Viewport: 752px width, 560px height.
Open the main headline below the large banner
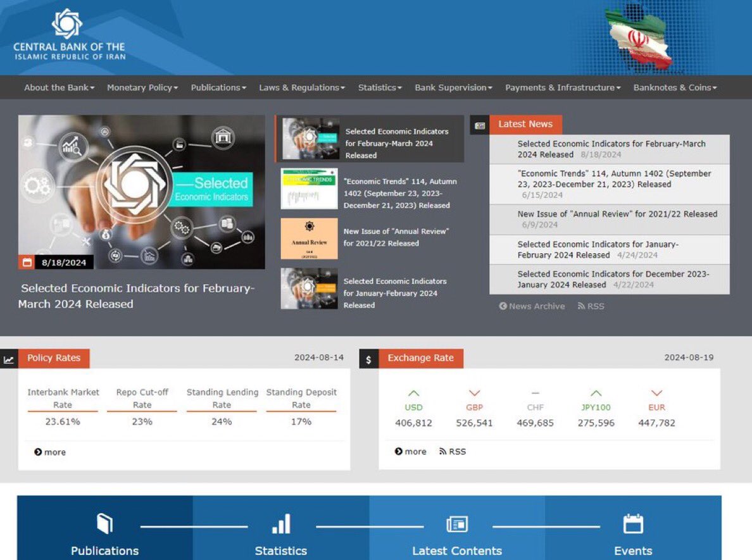pyautogui.click(x=136, y=296)
